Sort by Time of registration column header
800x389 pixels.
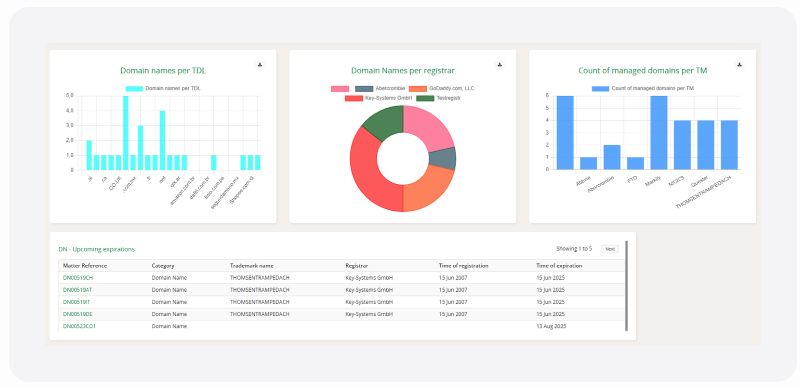point(463,265)
